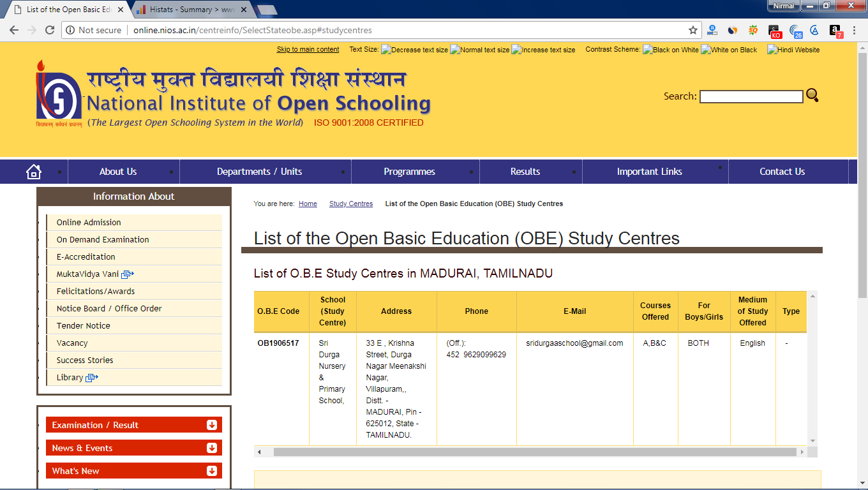Click the browser address bar URL
The image size is (868, 490).
[253, 30]
